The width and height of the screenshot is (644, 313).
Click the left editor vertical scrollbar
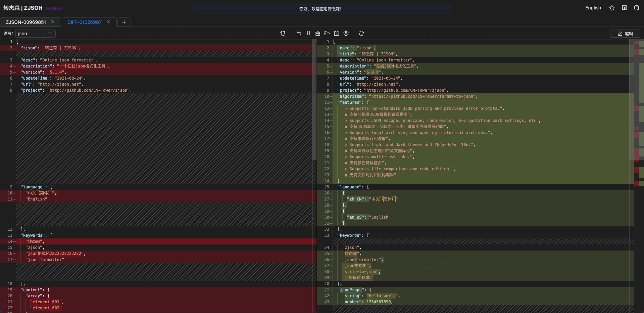click(x=314, y=99)
